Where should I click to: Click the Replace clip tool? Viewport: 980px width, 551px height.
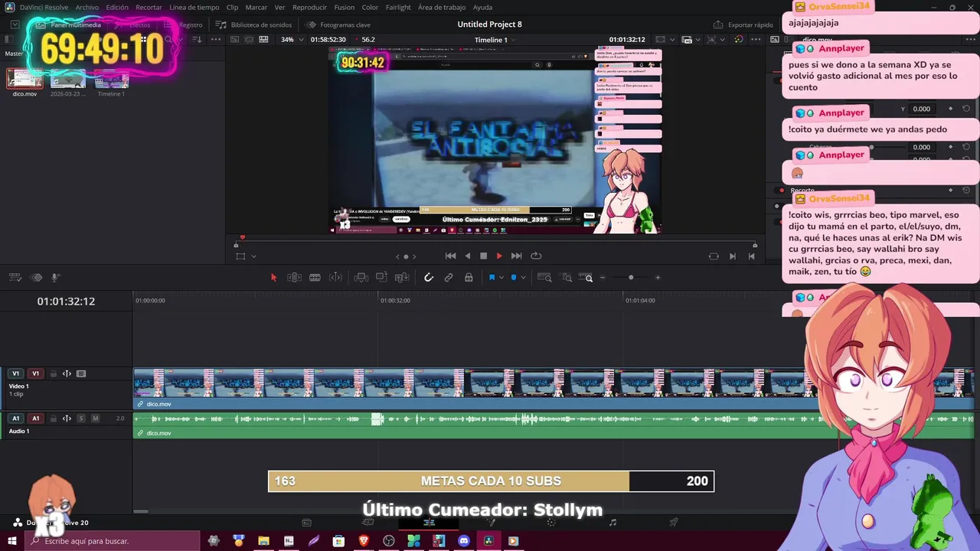tap(402, 278)
